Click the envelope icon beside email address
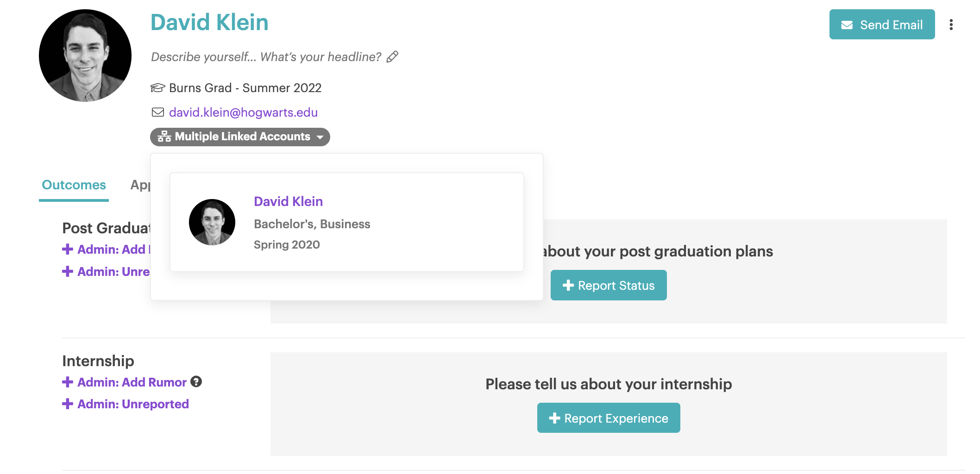Image resolution: width=980 pixels, height=474 pixels. coord(158,112)
